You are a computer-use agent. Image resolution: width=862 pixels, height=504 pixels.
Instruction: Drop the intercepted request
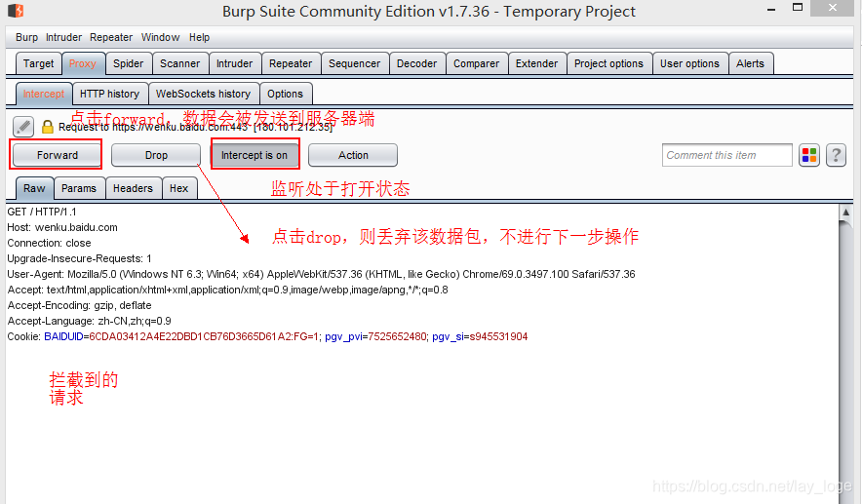pos(156,155)
